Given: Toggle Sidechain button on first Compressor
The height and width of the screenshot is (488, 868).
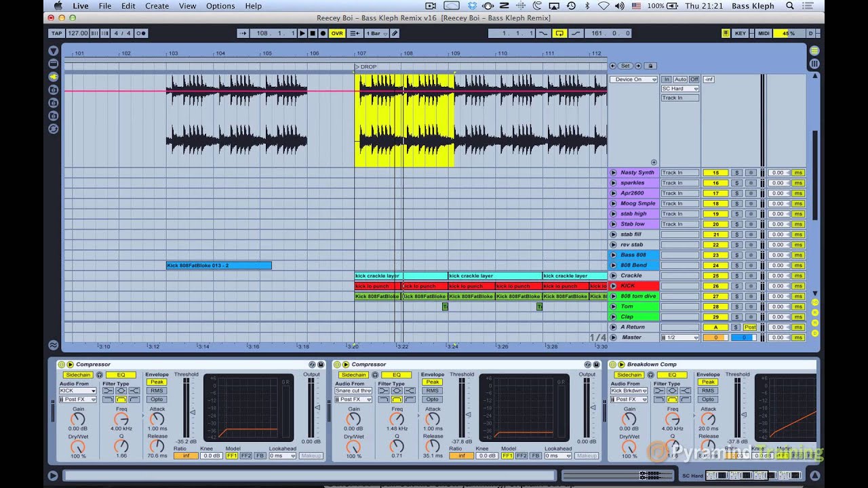Looking at the screenshot, I should (x=78, y=375).
